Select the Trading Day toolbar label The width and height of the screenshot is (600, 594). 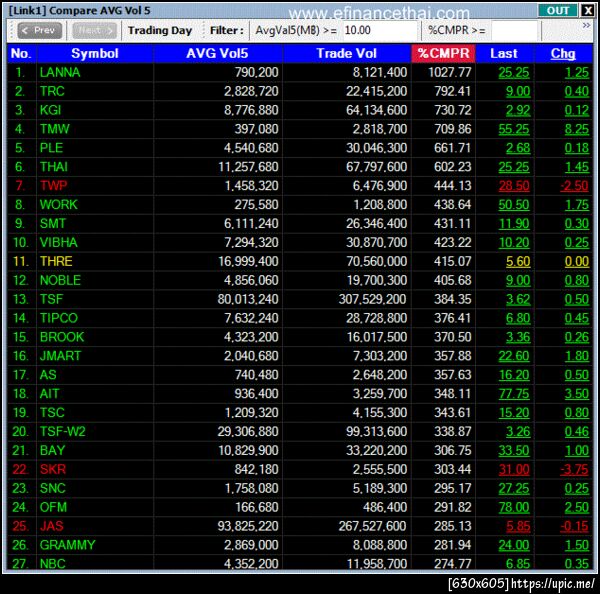pos(160,30)
